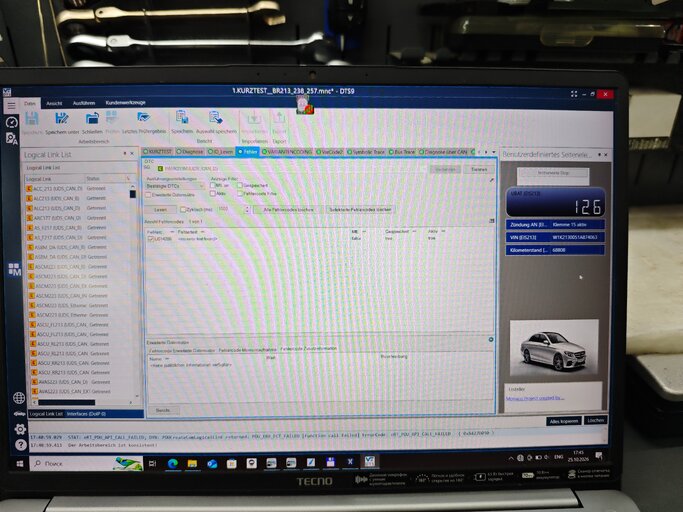This screenshot has width=683, height=512.
Task: Open File Explorer from taskbar
Action: 192,464
